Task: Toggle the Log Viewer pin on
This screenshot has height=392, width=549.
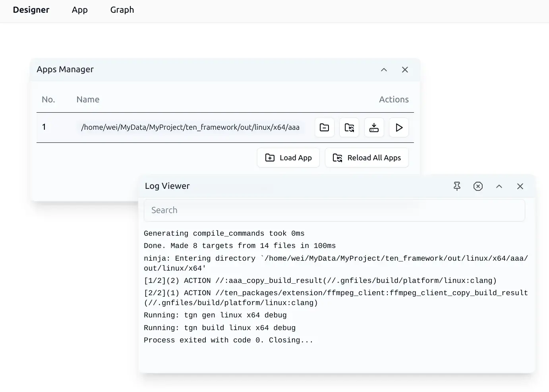Action: pos(457,186)
